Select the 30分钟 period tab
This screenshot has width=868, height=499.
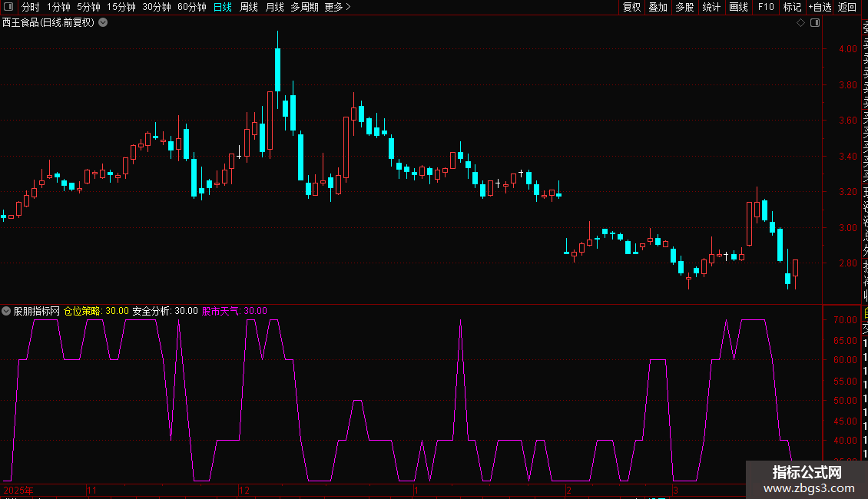(x=157, y=7)
